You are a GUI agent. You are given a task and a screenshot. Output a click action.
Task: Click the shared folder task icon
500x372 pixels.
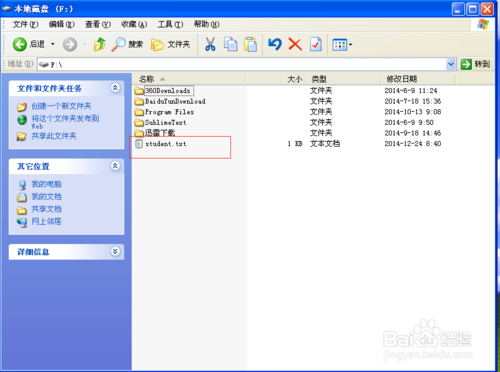coord(22,136)
